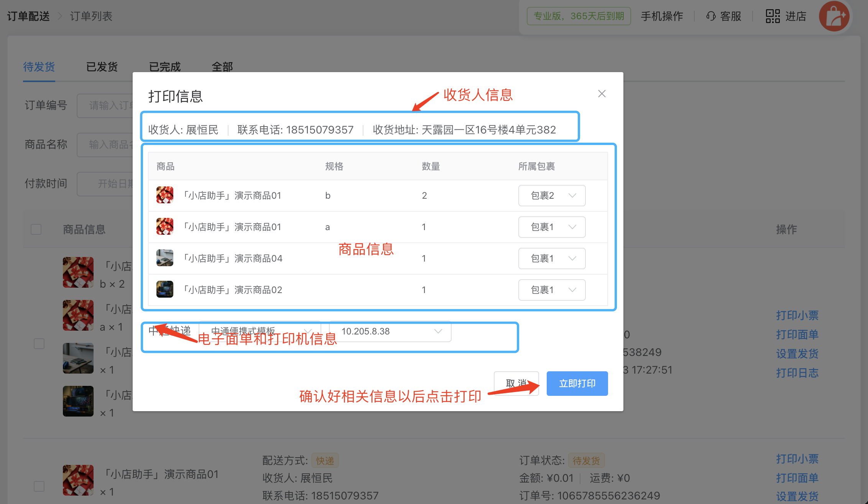The width and height of the screenshot is (868, 504).
Task: Open 包裹1 dropdown for 演示商品02 row
Action: (552, 290)
